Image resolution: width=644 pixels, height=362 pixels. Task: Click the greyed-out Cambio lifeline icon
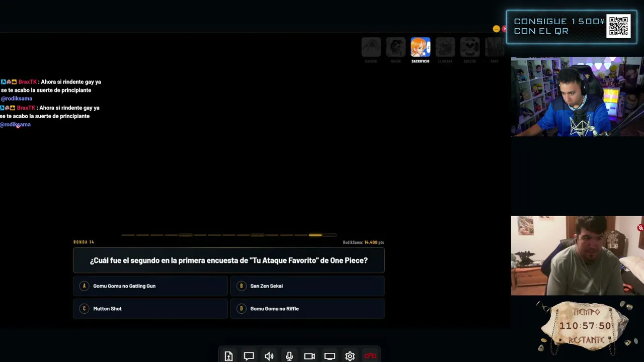click(x=371, y=47)
